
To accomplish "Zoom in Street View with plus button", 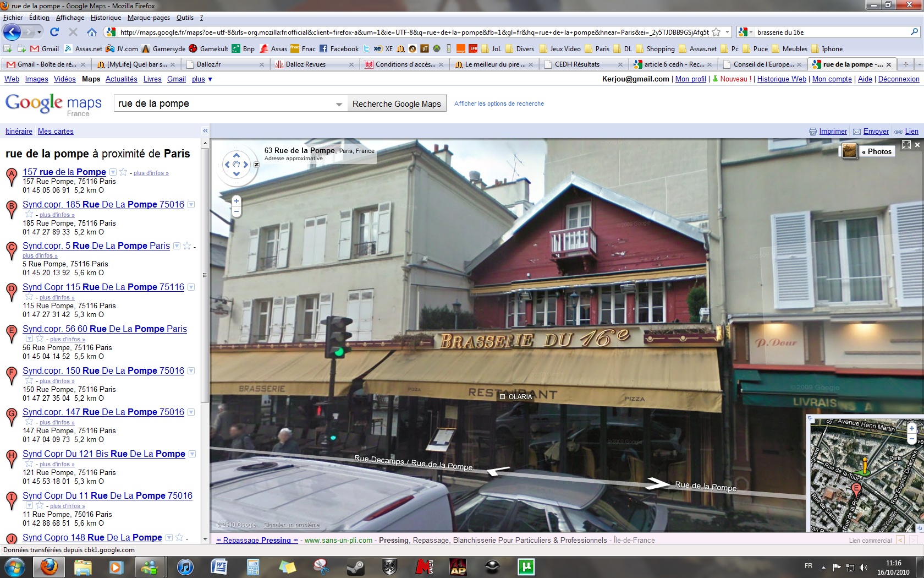I will [237, 201].
